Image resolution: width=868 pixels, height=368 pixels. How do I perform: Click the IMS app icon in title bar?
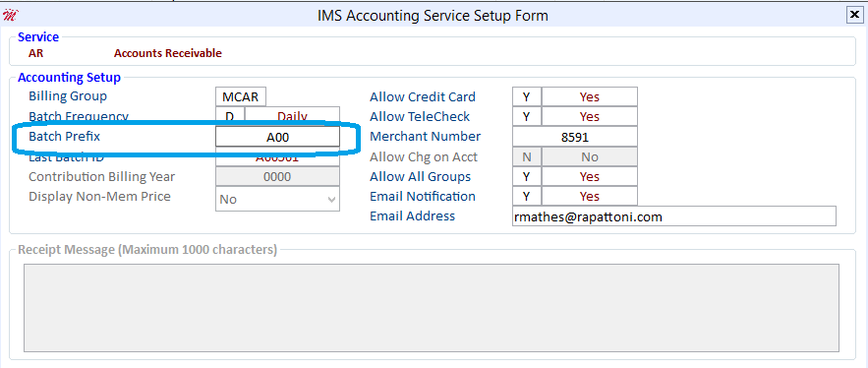coord(10,16)
